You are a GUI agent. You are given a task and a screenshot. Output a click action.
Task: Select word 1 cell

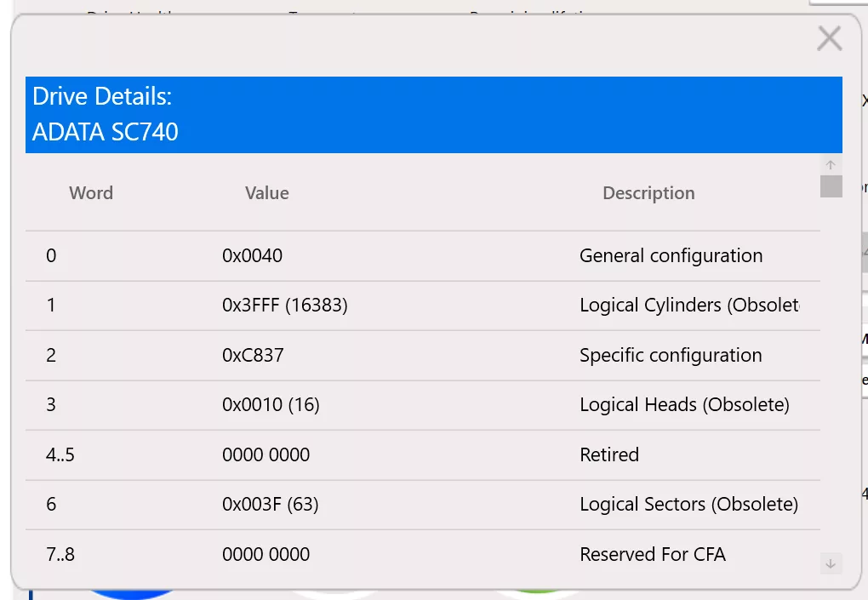coord(51,305)
